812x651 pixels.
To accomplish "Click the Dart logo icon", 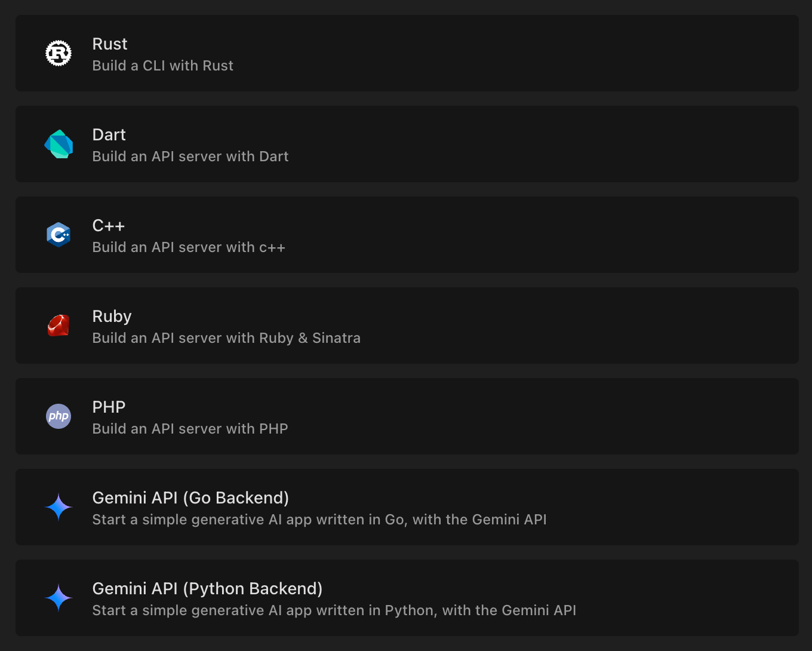I will 59,144.
